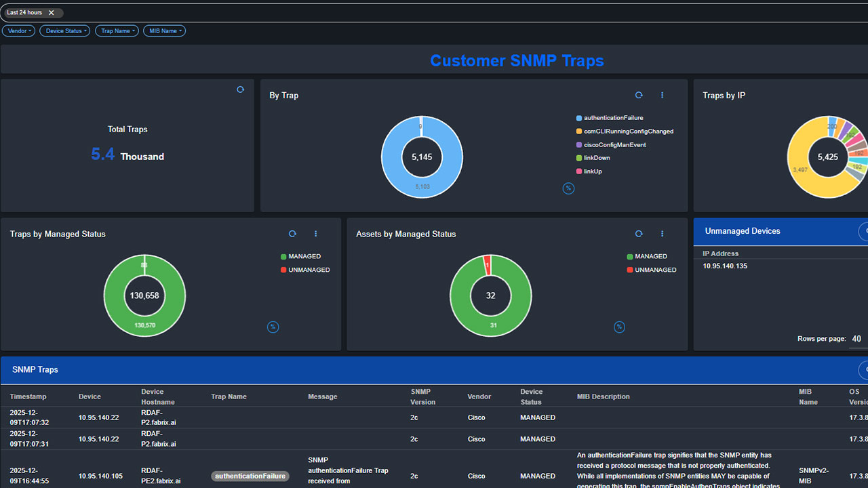The width and height of the screenshot is (868, 488).
Task: Expand the Vendor filter dropdown
Action: coord(18,30)
